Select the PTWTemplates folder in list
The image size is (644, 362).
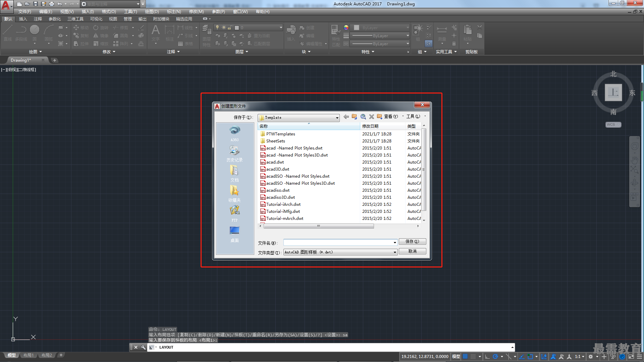[x=280, y=134]
